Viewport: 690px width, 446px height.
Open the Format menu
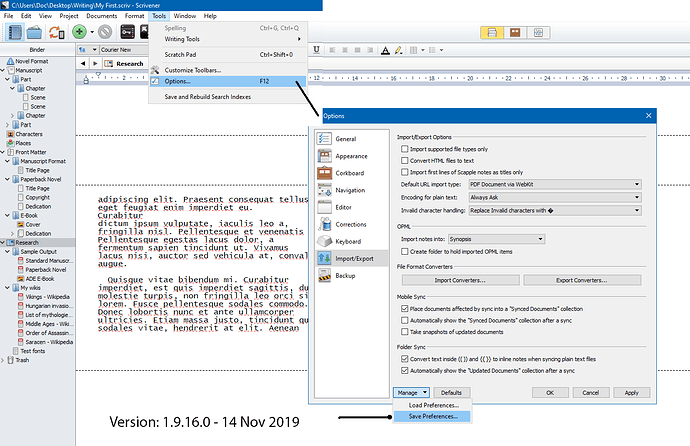pyautogui.click(x=134, y=16)
